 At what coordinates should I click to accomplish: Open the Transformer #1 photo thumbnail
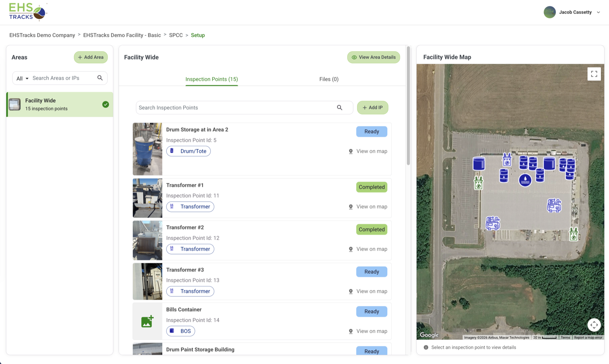148,198
